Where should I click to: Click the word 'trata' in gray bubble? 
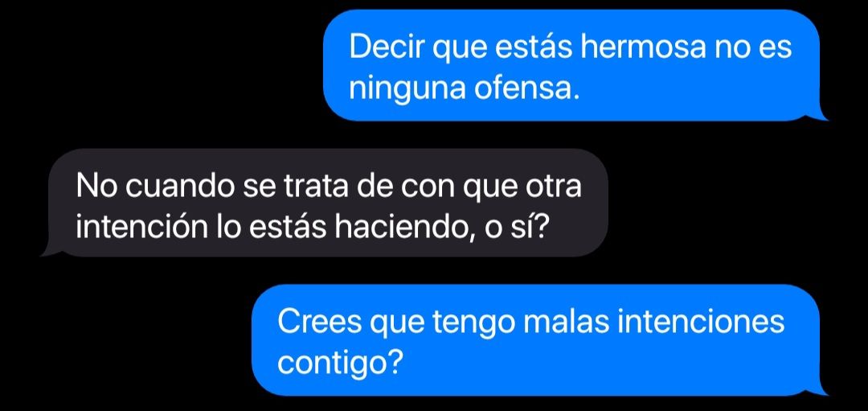pos(315,186)
